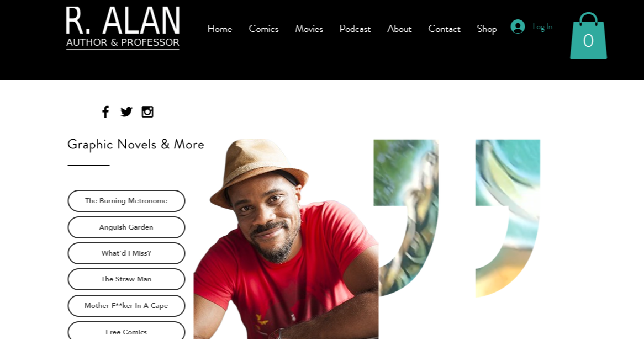Select Movies in the navigation bar
Viewport: 644px width, 340px height.
(x=309, y=29)
